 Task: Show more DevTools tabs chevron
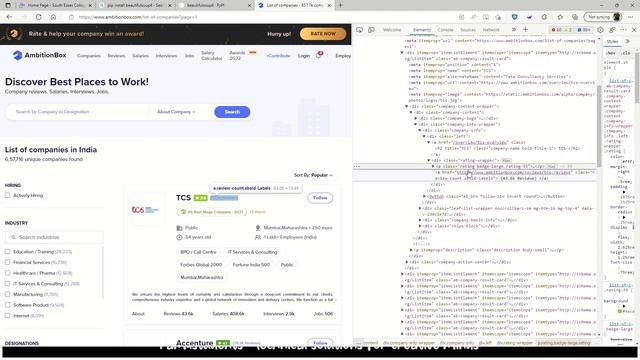[x=513, y=30]
